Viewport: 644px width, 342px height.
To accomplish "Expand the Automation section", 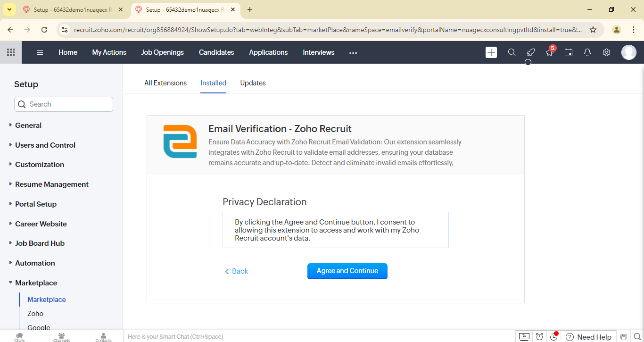I will (x=35, y=263).
